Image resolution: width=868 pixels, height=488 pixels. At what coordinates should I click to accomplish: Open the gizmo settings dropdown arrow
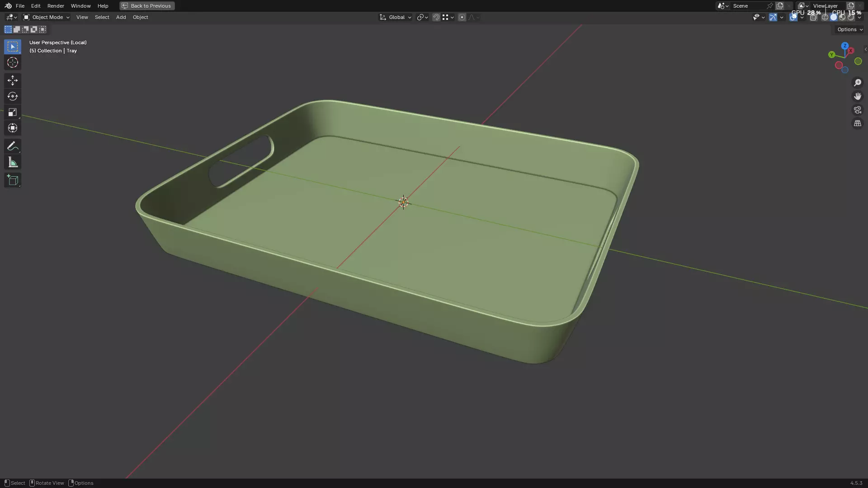point(782,17)
